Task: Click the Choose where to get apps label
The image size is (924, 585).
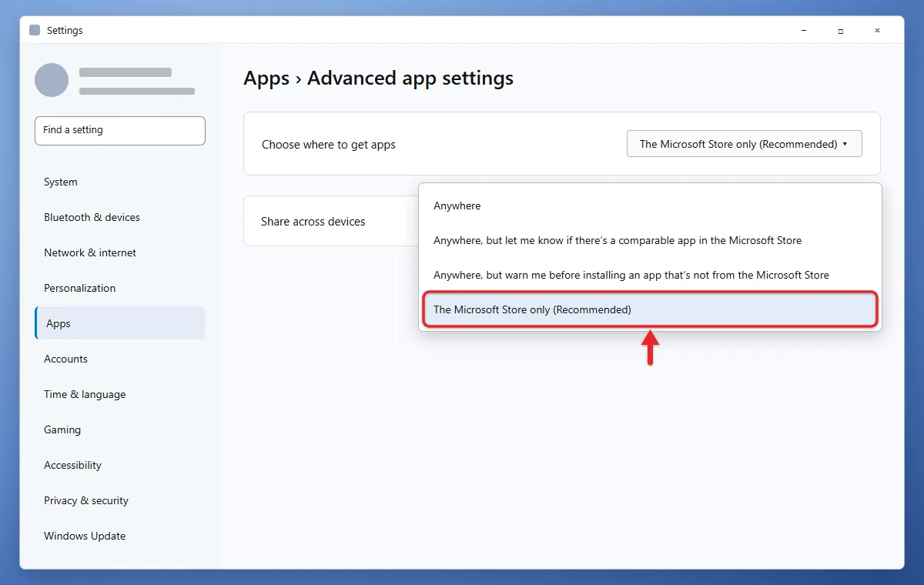Action: click(x=329, y=145)
